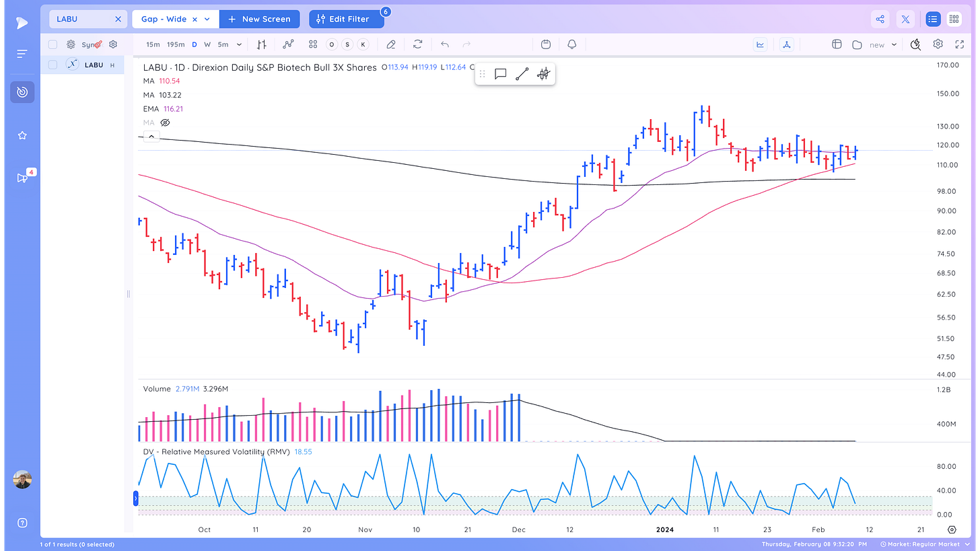
Task: Click the EMA 116.21 indicator legend
Action: click(163, 108)
